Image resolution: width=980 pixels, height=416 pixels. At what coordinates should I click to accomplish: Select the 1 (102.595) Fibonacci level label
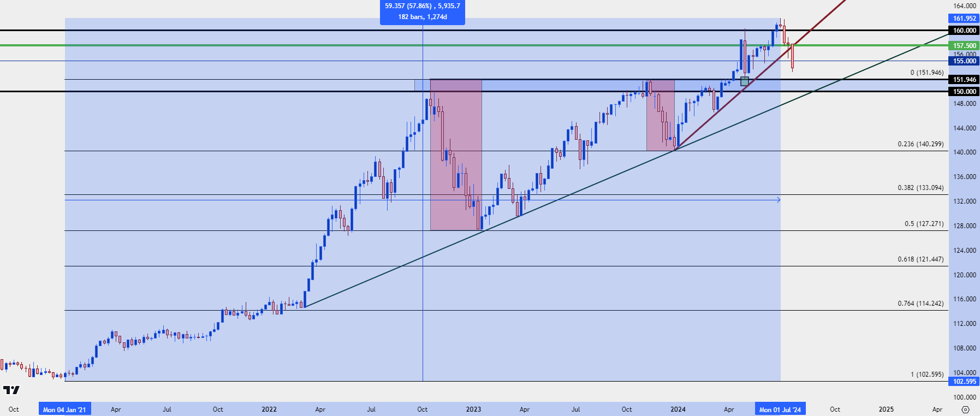[926, 375]
